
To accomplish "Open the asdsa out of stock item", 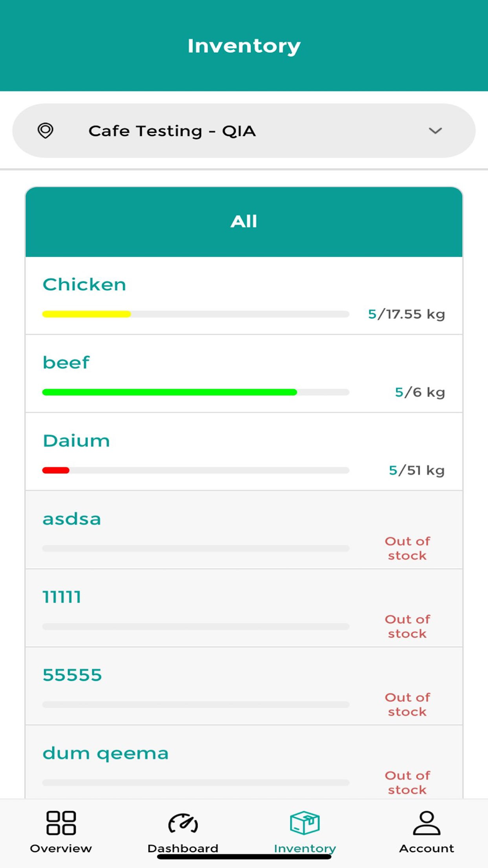I will (x=244, y=530).
